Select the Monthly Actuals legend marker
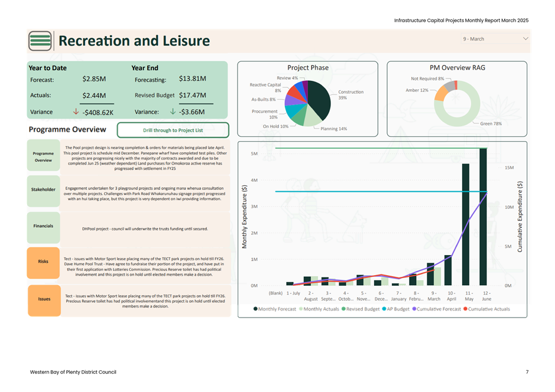Viewport: 555px width, 392px height. coord(301,309)
